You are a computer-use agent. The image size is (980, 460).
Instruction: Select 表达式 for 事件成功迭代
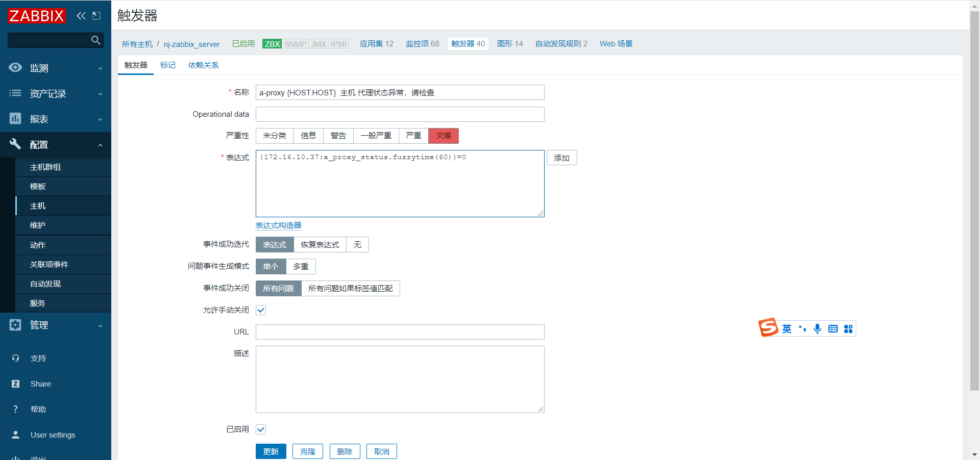(x=275, y=245)
